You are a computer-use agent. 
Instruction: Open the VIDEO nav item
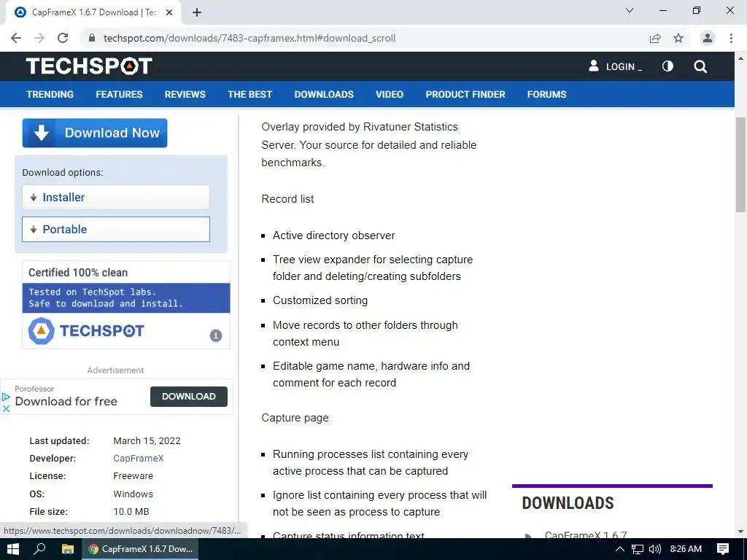tap(390, 94)
